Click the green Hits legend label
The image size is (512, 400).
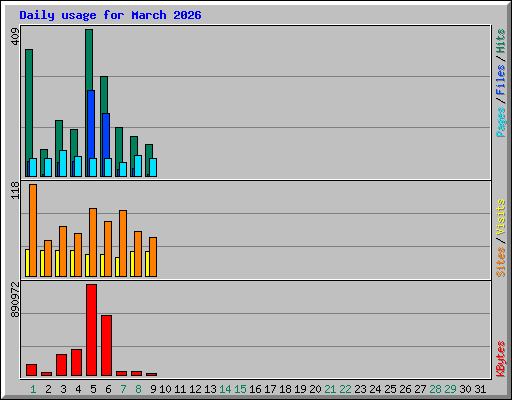coord(500,41)
